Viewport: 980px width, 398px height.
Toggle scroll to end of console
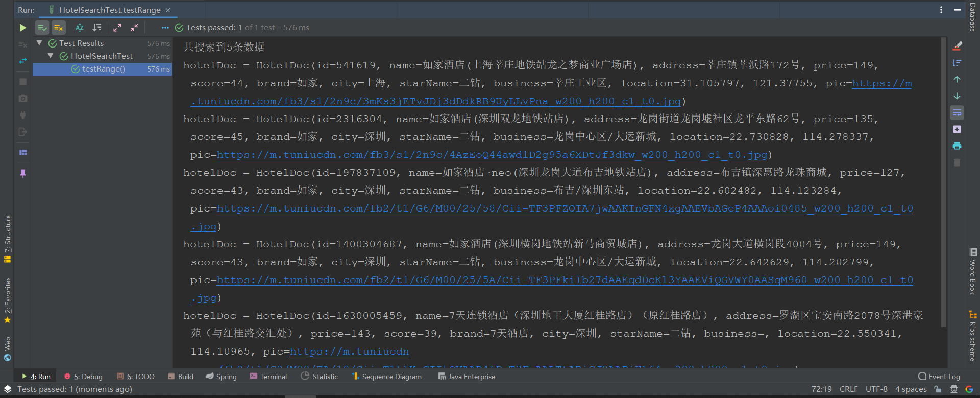[x=957, y=129]
